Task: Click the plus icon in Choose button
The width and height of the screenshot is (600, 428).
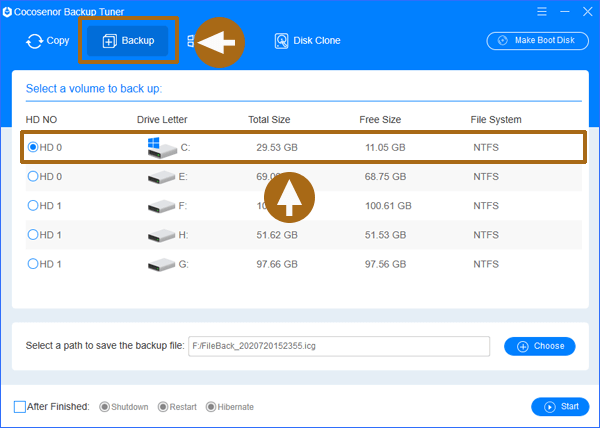Action: [523, 347]
